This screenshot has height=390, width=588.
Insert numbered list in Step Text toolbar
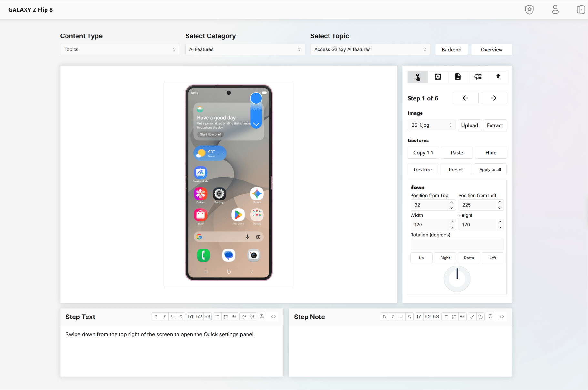(226, 317)
